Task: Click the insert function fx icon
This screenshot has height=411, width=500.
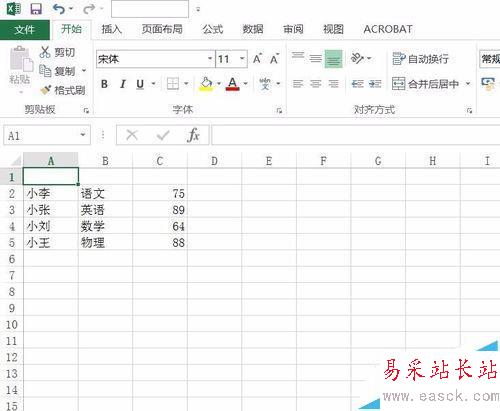Action: pyautogui.click(x=193, y=135)
